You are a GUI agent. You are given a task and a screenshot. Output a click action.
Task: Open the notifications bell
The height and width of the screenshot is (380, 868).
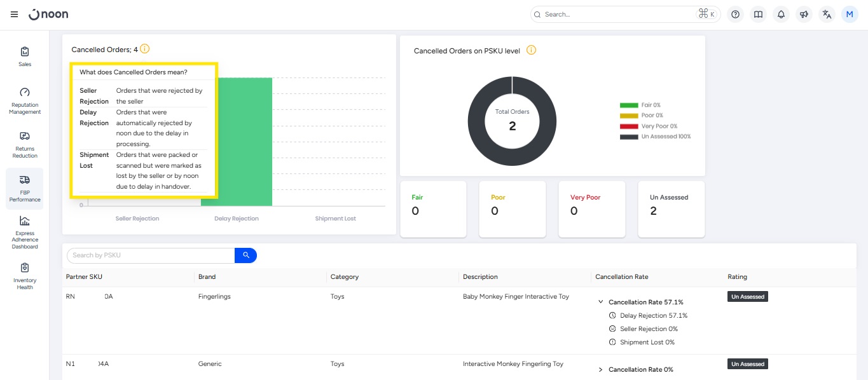(781, 14)
